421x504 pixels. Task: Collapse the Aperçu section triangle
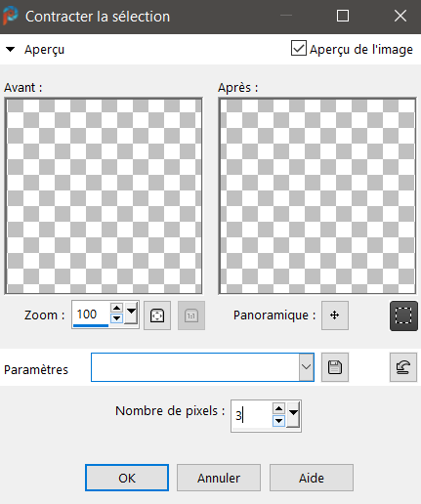coord(11,50)
